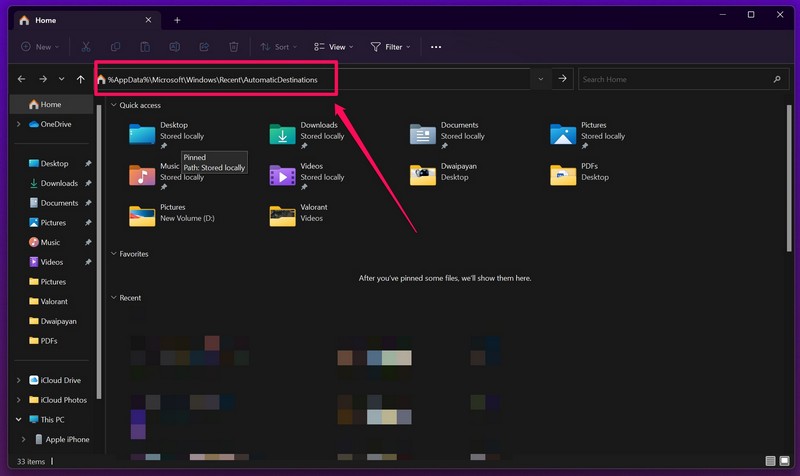Select This PC in the navigation pane
The height and width of the screenshot is (476, 800).
[x=52, y=420]
